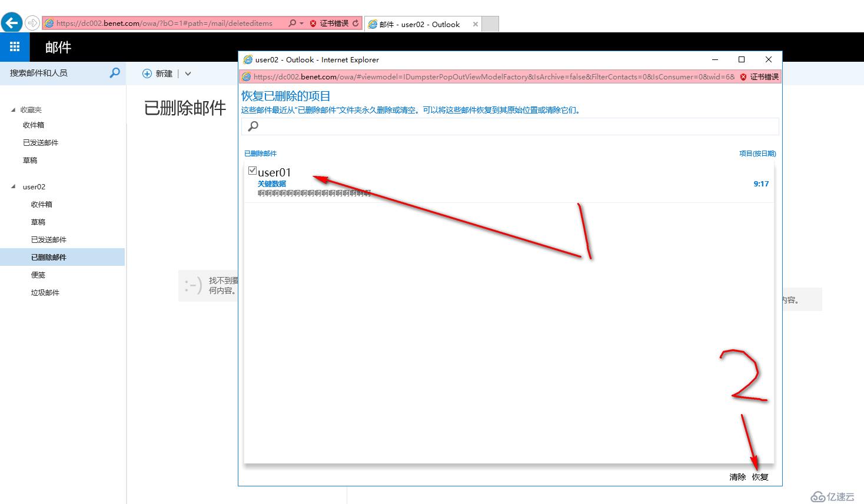Click the IE icon in popup title bar
Image resolution: width=864 pixels, height=504 pixels.
click(248, 59)
